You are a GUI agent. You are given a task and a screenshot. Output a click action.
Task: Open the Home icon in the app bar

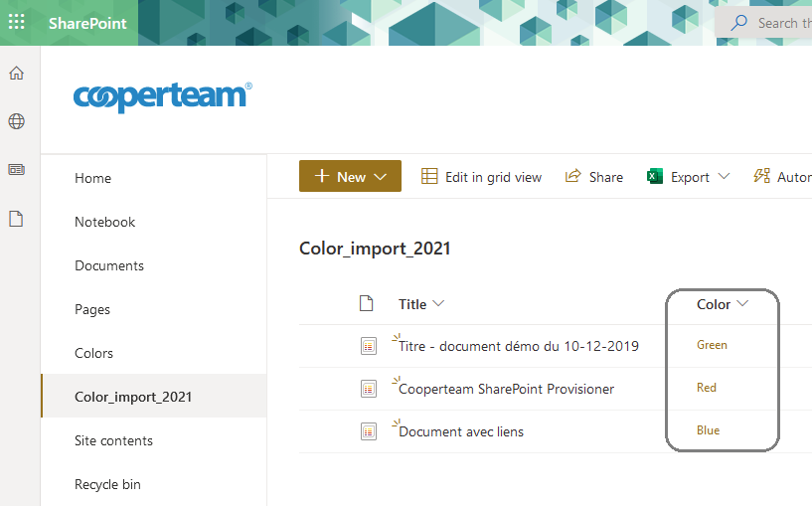click(16, 73)
